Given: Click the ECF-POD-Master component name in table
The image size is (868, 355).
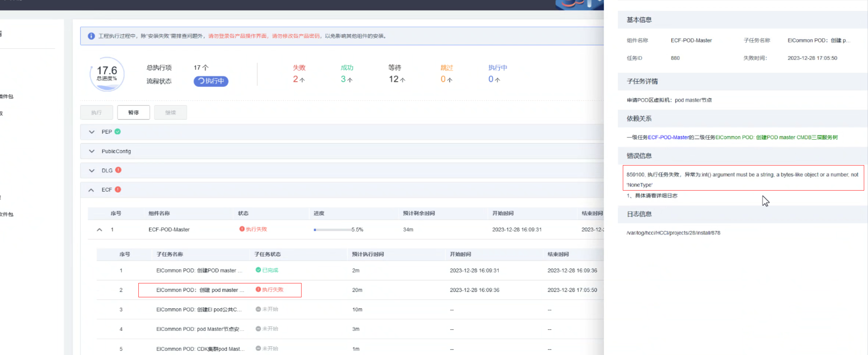Looking at the screenshot, I should coord(169,229).
